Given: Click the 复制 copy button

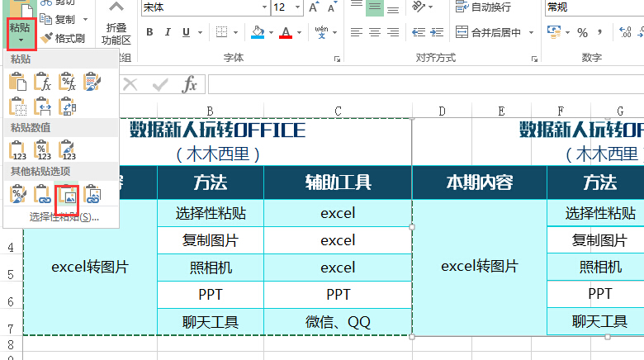Looking at the screenshot, I should click(x=59, y=19).
